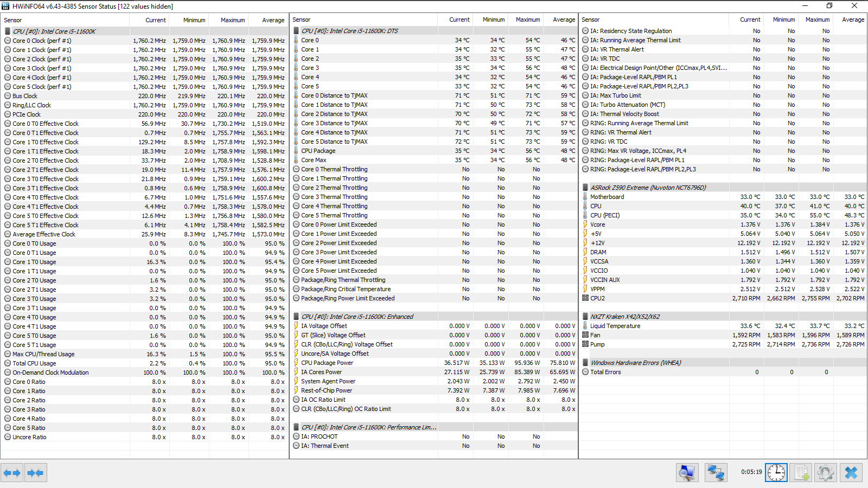Select the On-Demand Clock Modulation row

click(x=144, y=373)
